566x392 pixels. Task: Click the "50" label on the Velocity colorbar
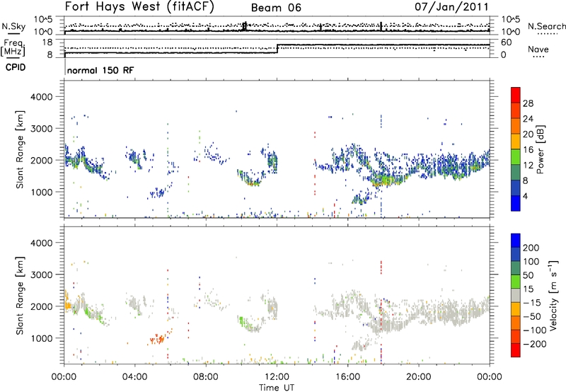(x=528, y=275)
